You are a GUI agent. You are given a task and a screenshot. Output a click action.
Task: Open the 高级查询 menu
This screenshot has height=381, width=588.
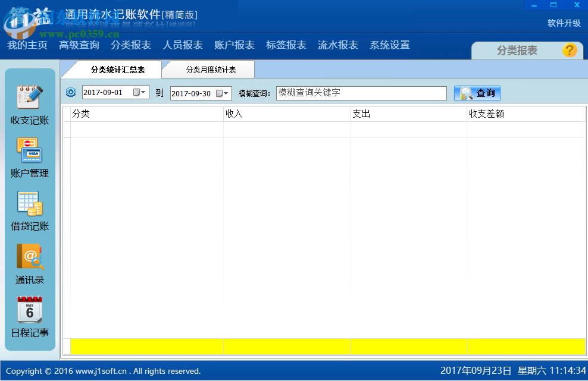point(79,45)
